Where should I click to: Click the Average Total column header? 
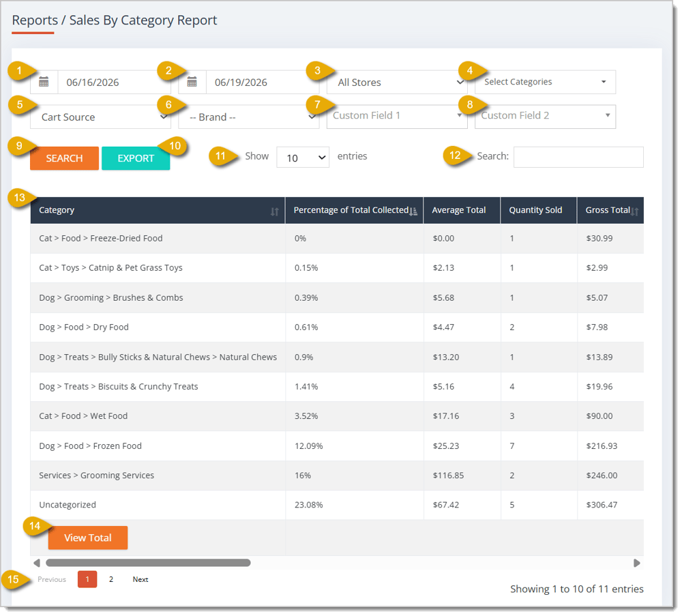tap(462, 210)
